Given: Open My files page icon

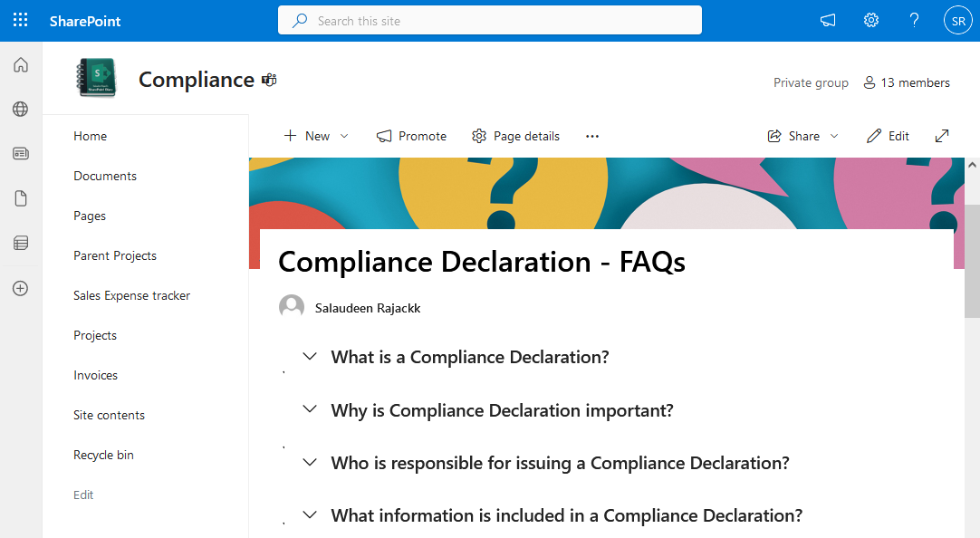Looking at the screenshot, I should point(21,198).
